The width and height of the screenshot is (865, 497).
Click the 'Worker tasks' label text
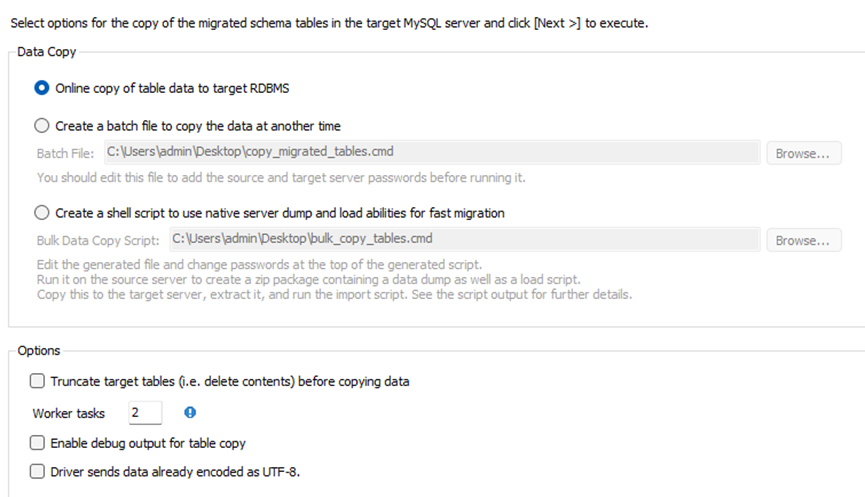(69, 413)
